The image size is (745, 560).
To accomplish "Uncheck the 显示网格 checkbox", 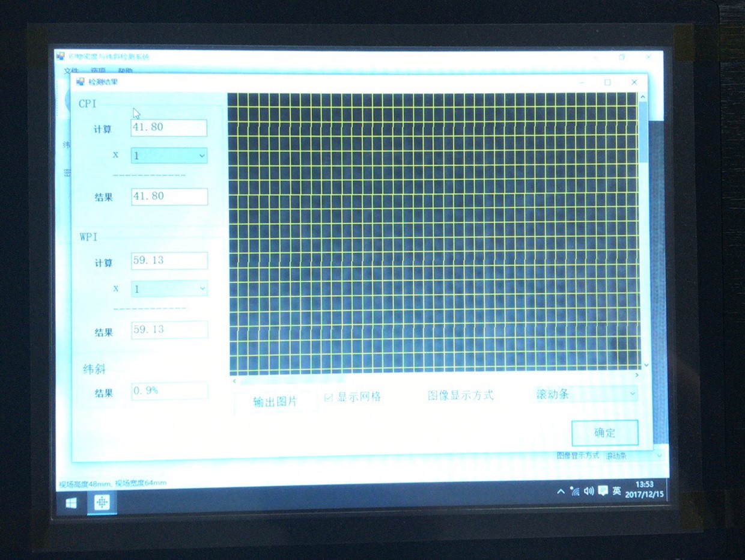I will coord(329,397).
